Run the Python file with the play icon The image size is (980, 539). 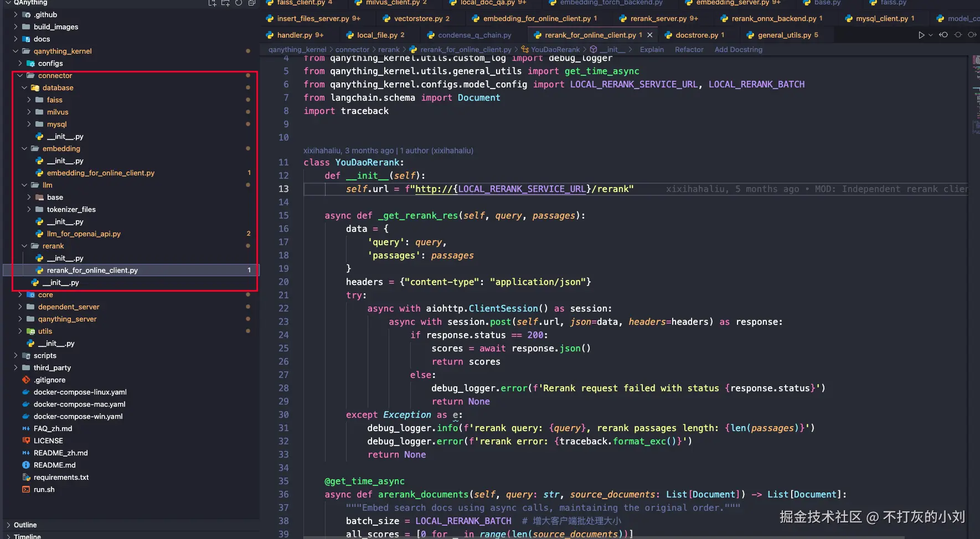(921, 35)
